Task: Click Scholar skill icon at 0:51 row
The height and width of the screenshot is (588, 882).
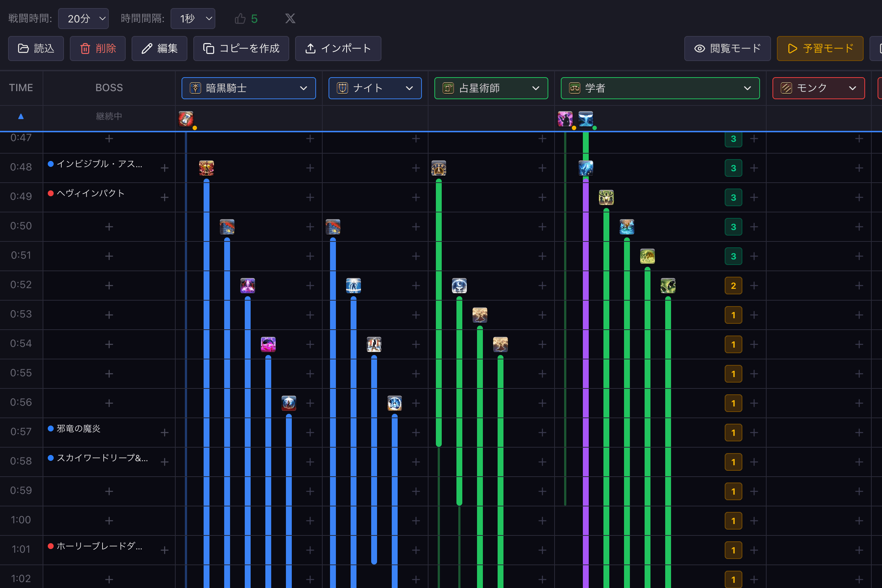Action: (647, 257)
